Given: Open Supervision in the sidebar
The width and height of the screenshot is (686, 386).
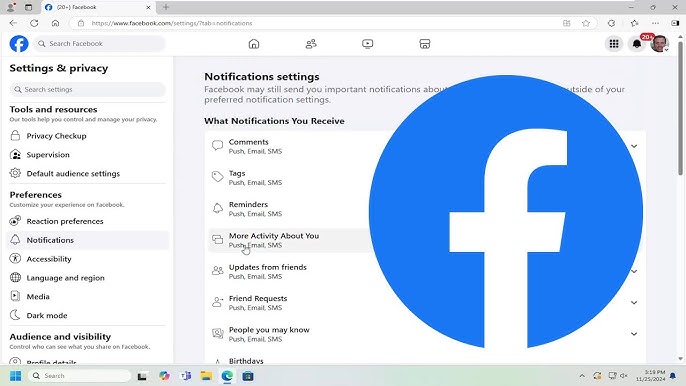Looking at the screenshot, I should [x=88, y=154].
